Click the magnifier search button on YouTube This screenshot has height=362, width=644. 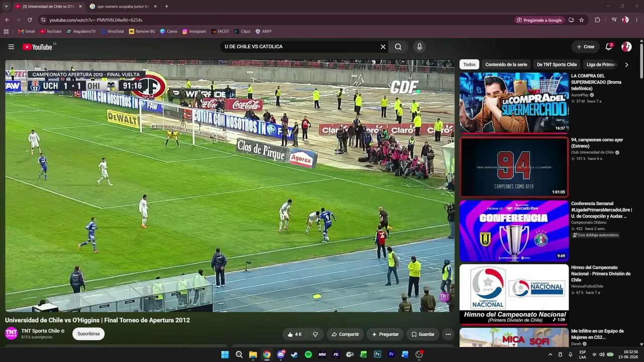398,47
